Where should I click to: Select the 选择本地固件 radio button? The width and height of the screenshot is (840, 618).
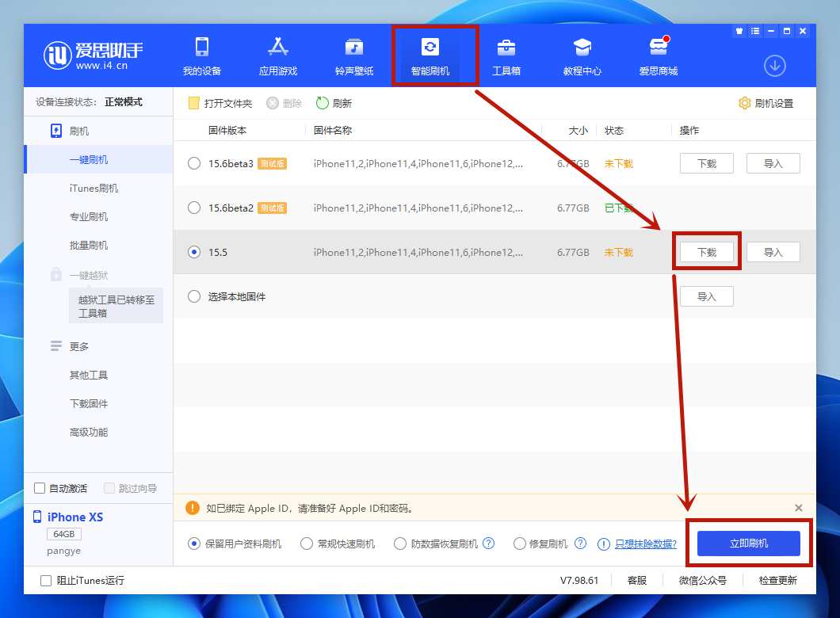(194, 296)
